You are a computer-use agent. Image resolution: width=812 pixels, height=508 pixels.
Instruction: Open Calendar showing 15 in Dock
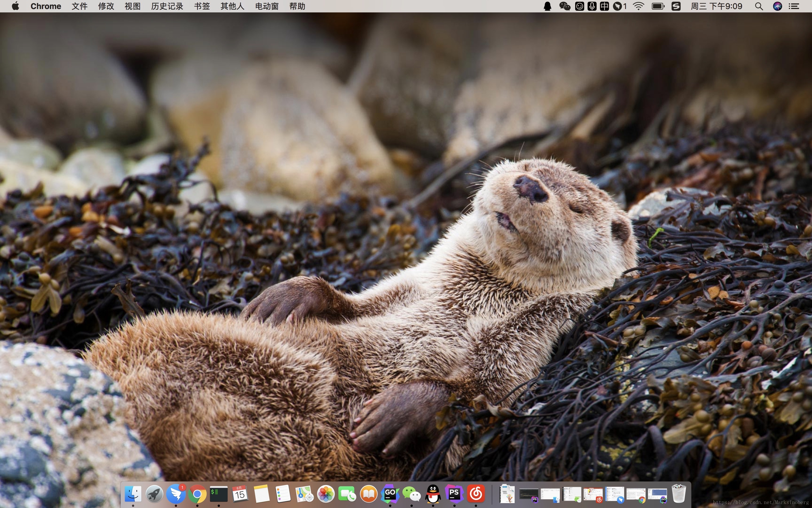click(x=240, y=494)
